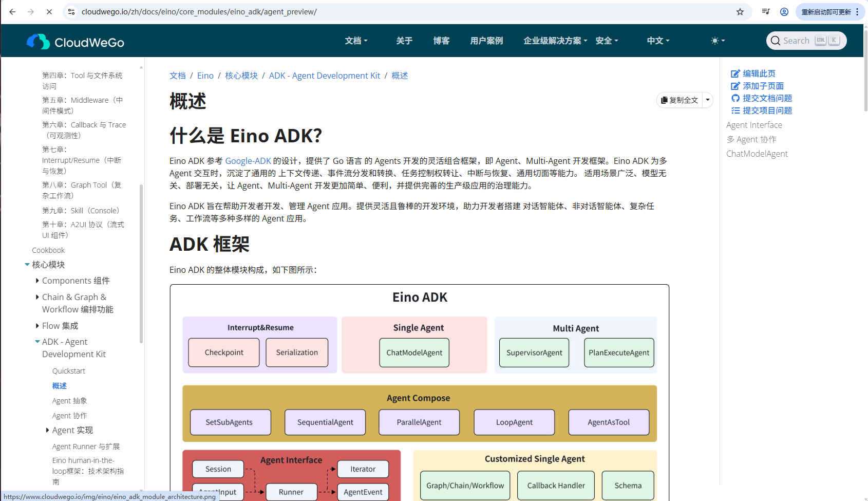Open the 关于 menu item
Screen dimensions: 868x501
(x=404, y=41)
